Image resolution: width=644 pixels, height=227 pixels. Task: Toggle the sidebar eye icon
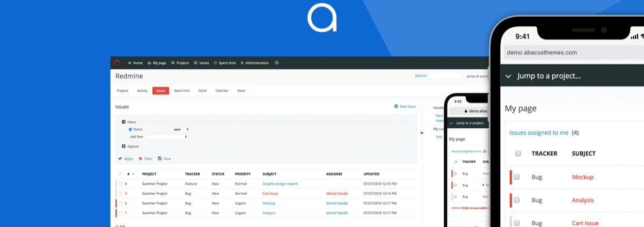point(422,133)
